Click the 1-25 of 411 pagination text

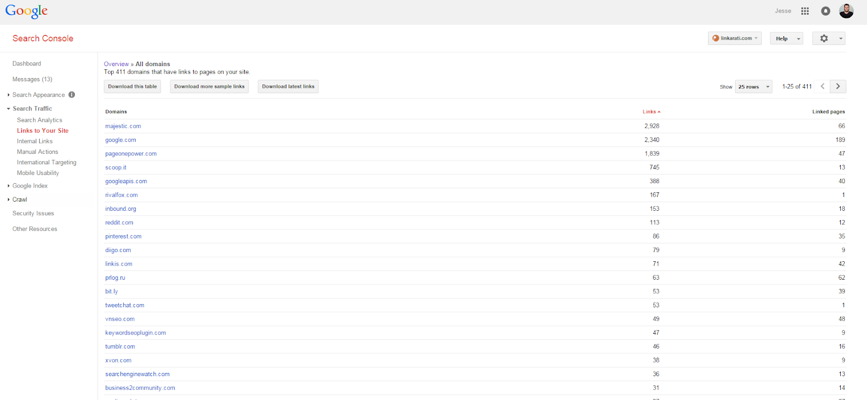click(x=797, y=87)
